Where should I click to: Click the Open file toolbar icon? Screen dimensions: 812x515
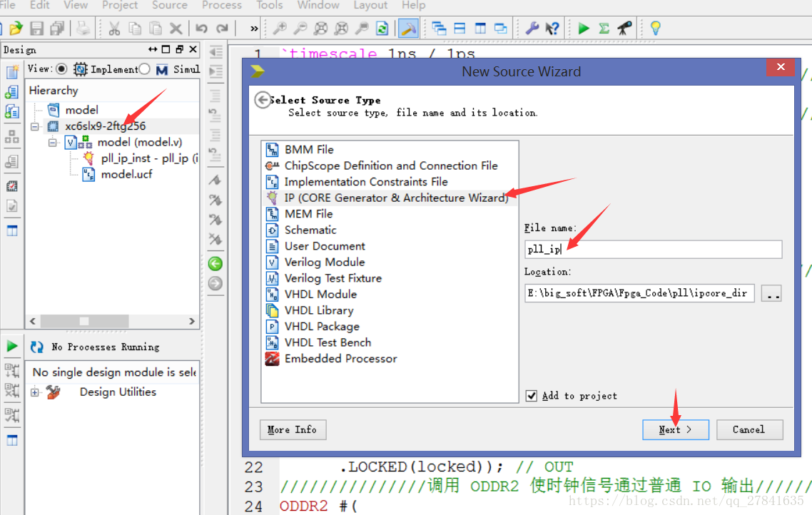click(16, 28)
